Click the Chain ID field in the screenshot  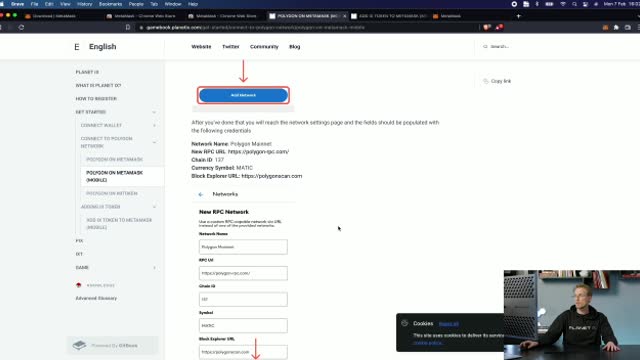click(243, 299)
